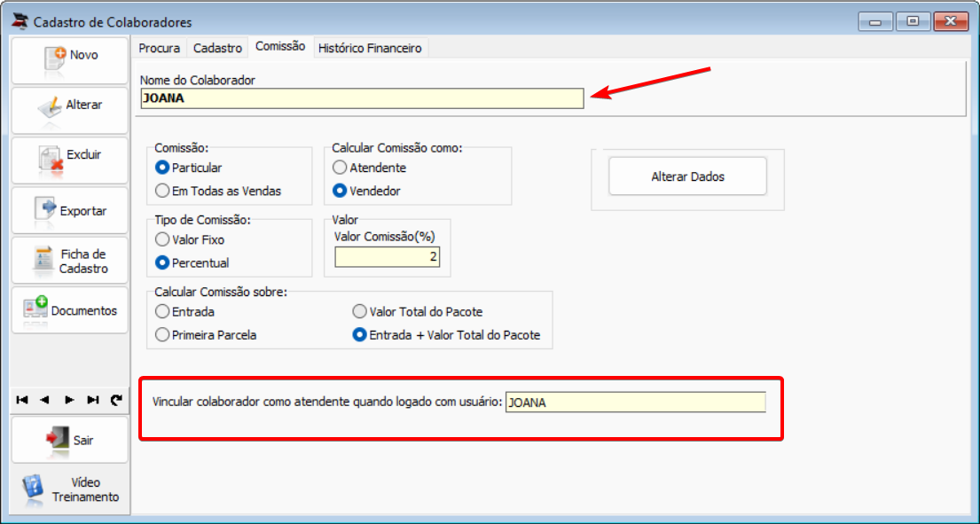Select the Comissão tab
The image size is (980, 524).
[280, 46]
